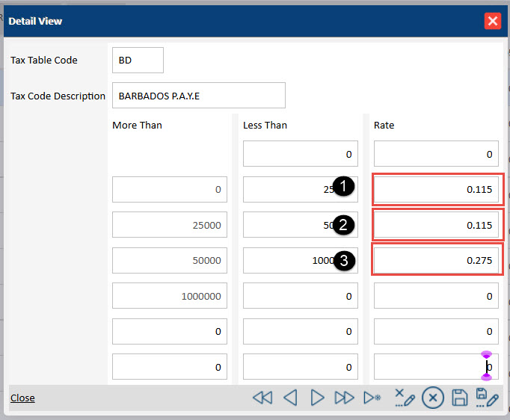Click the save and edit icon

487,398
